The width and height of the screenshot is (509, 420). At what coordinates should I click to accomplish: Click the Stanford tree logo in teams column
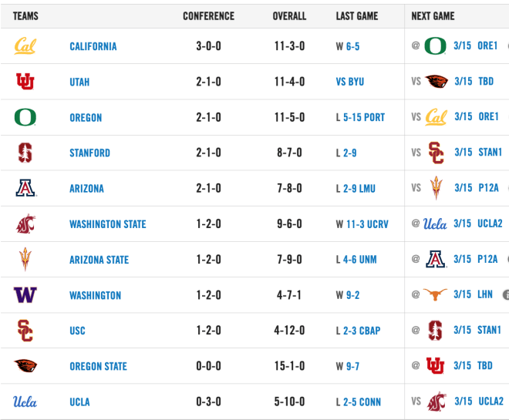coord(25,153)
